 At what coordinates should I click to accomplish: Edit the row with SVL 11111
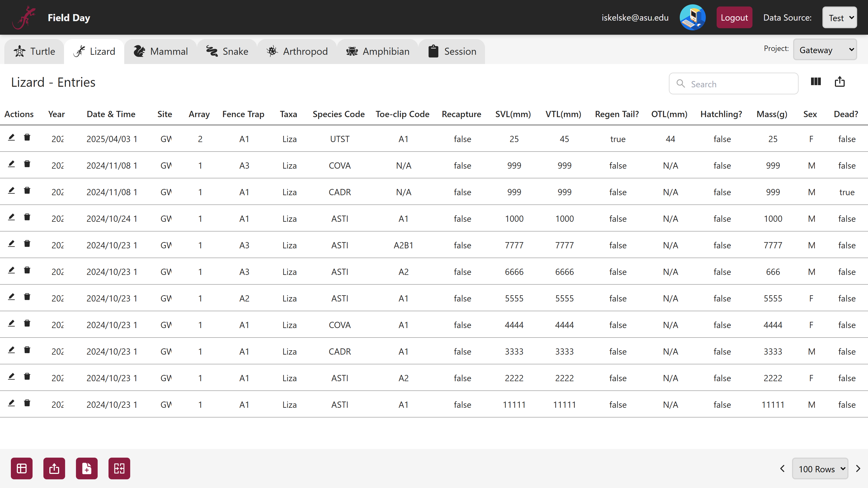tap(11, 403)
